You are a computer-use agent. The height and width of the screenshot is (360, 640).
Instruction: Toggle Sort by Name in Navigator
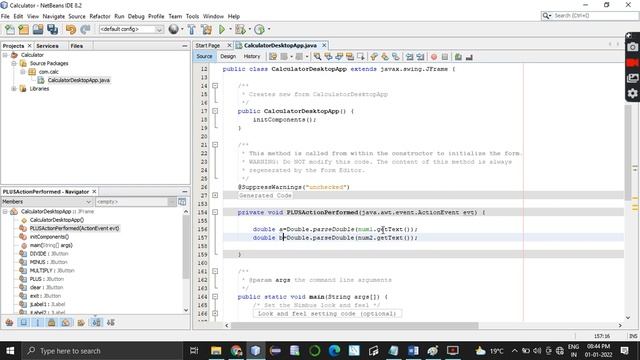click(x=96, y=322)
